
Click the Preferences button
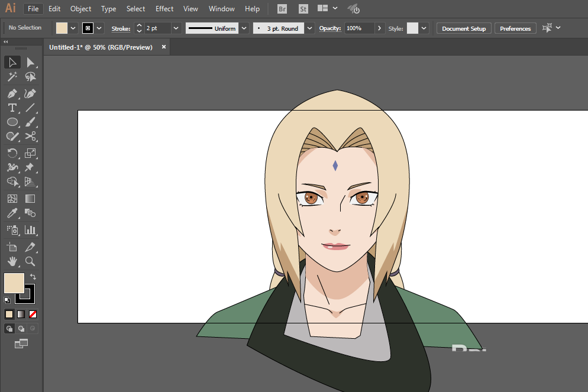click(515, 28)
